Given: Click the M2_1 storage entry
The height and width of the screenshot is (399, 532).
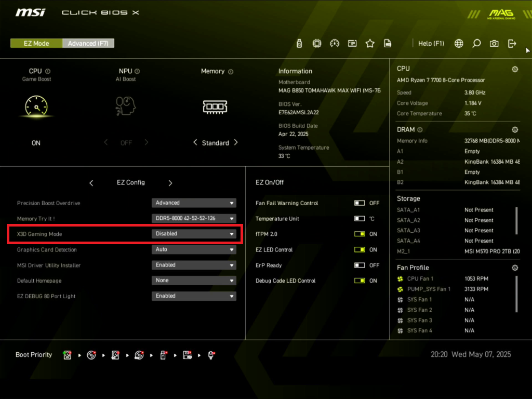Looking at the screenshot, I should [458, 251].
